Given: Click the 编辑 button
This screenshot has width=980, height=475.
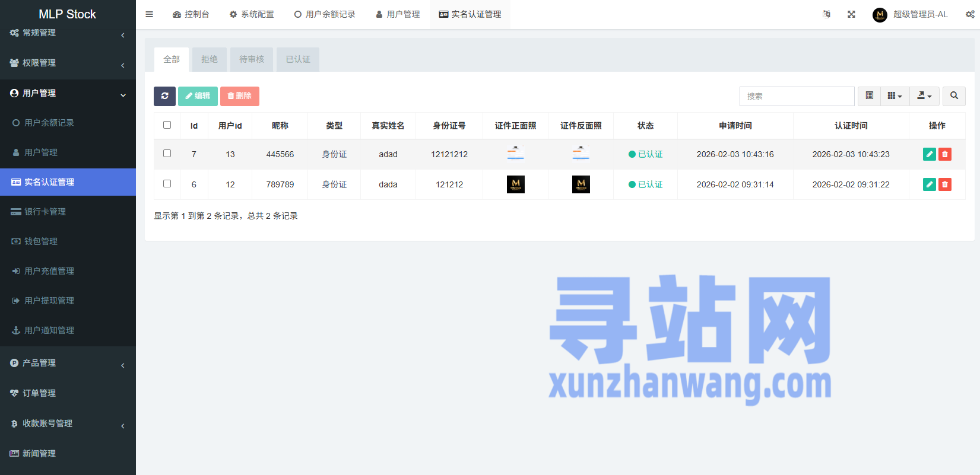Looking at the screenshot, I should pos(198,96).
